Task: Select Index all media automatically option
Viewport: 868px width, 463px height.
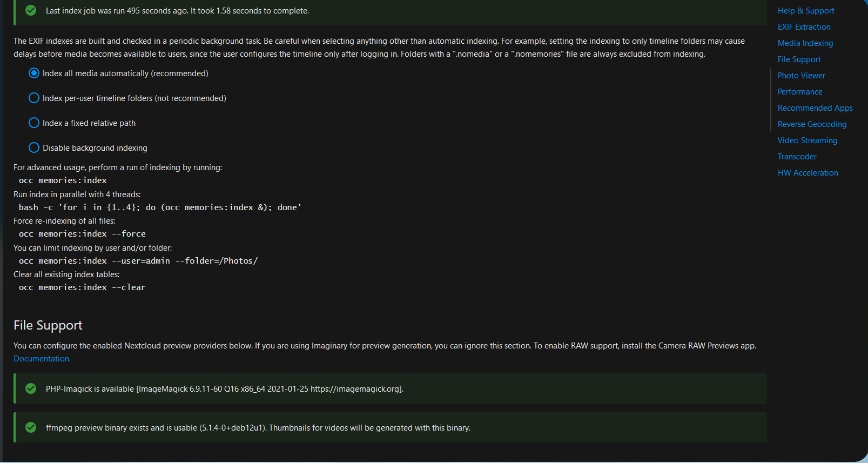Action: (x=34, y=73)
